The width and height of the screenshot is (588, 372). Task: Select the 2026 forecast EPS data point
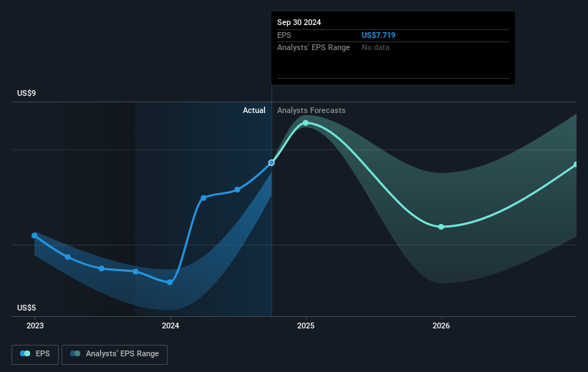click(441, 227)
